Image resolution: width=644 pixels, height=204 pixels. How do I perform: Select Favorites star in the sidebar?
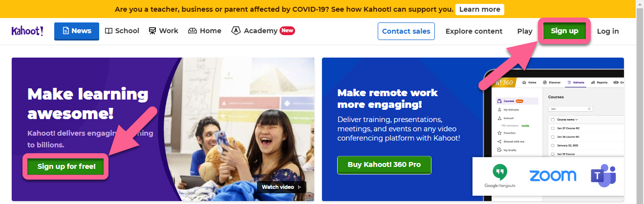(x=499, y=132)
